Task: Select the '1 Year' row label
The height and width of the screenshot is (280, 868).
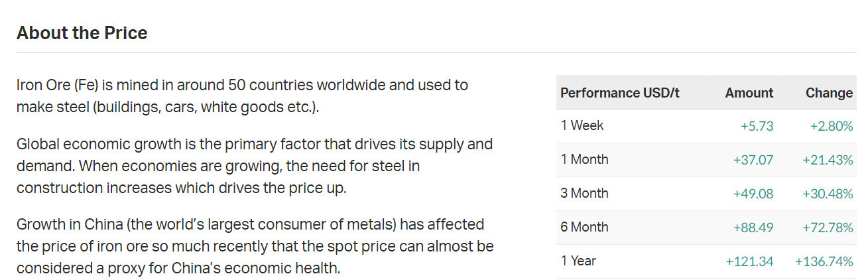Action: [x=578, y=261]
